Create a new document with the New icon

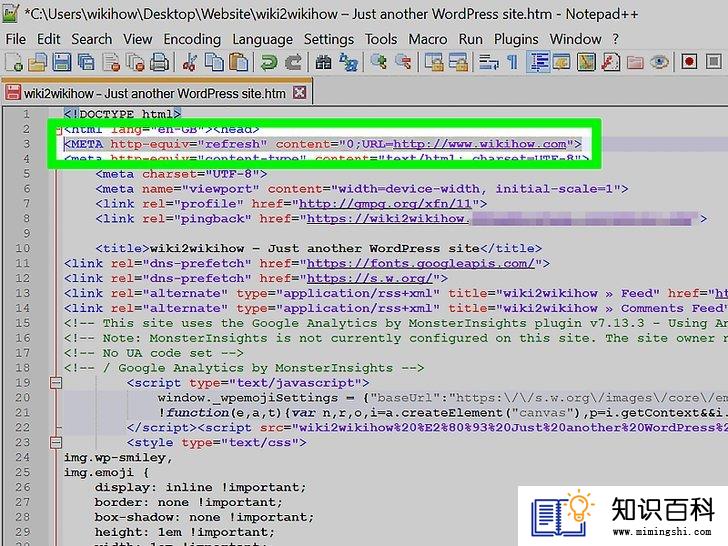point(13,62)
